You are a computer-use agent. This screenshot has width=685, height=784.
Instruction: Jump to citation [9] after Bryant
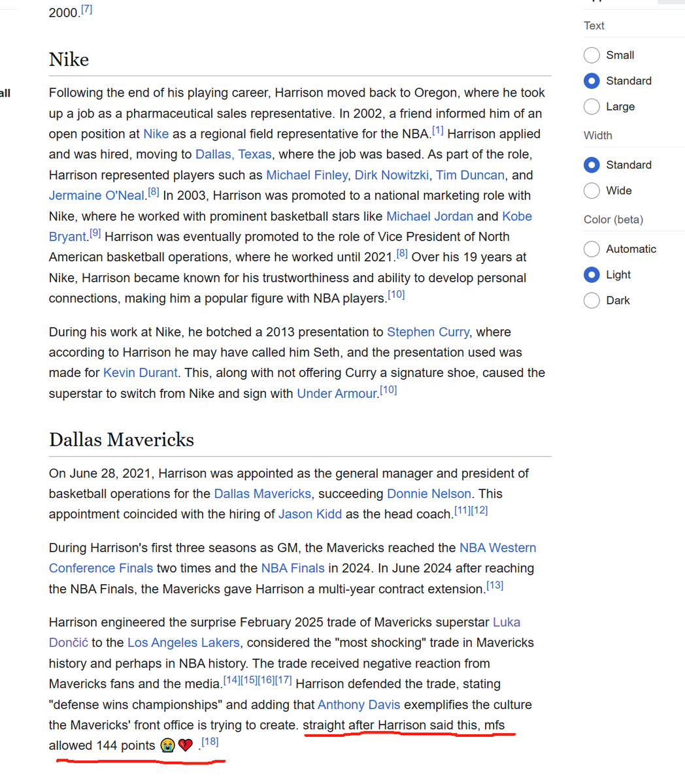(95, 233)
